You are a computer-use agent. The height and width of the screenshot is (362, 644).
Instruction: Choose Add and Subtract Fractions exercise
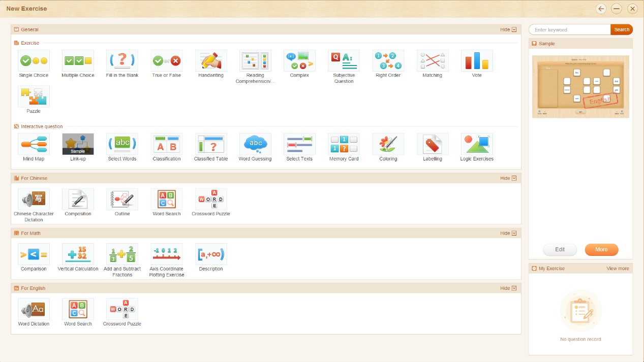[122, 254]
